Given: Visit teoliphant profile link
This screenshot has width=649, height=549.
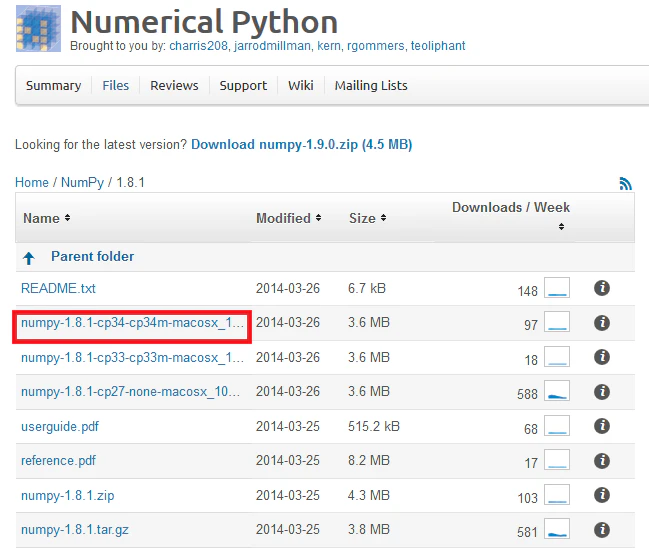Looking at the screenshot, I should click(438, 46).
